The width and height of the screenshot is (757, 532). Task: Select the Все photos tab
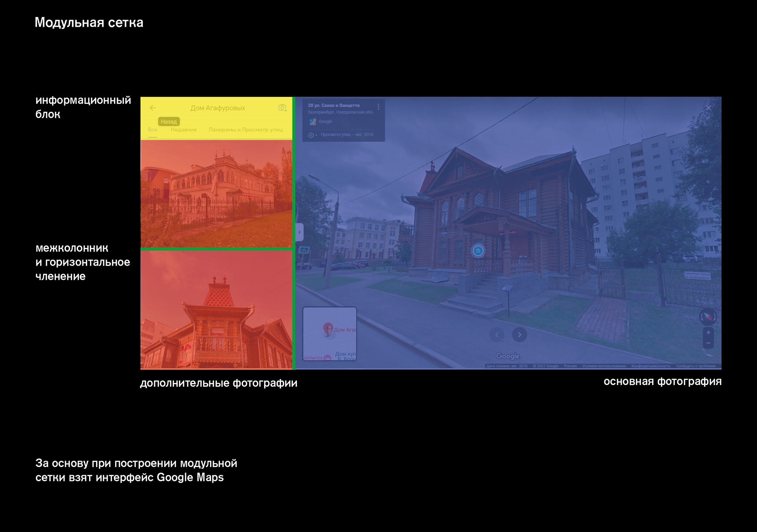coord(153,130)
